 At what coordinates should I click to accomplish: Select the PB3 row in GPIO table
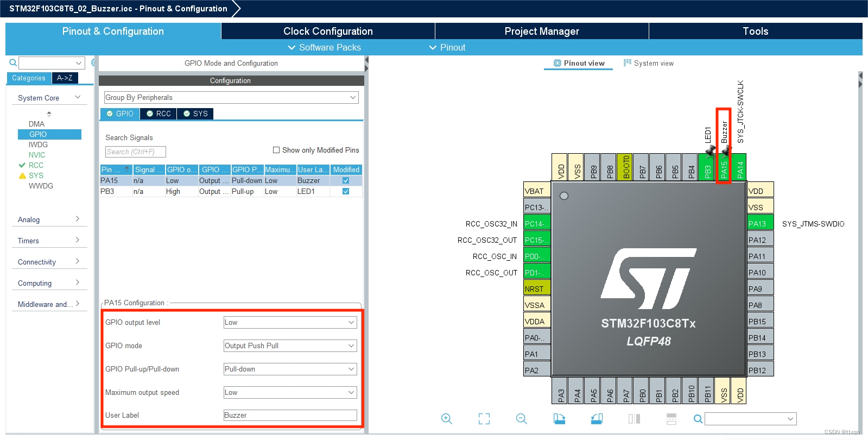pyautogui.click(x=231, y=191)
